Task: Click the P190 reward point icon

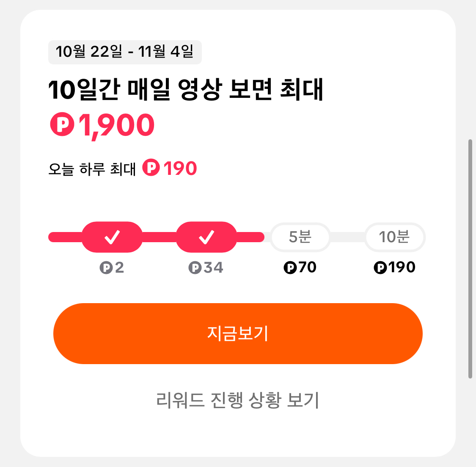Action: [x=380, y=267]
